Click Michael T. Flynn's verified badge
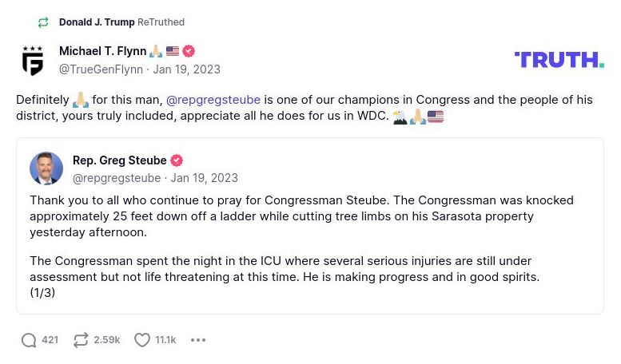This screenshot has height=364, width=621. [189, 51]
